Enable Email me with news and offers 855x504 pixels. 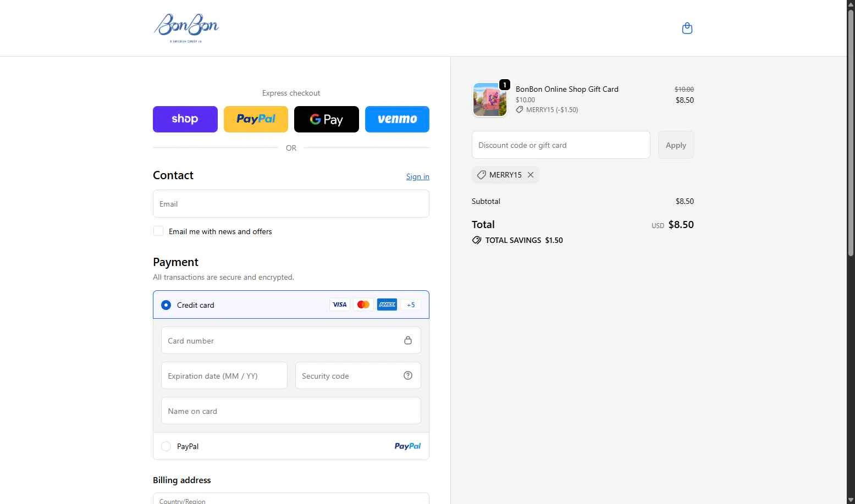158,231
